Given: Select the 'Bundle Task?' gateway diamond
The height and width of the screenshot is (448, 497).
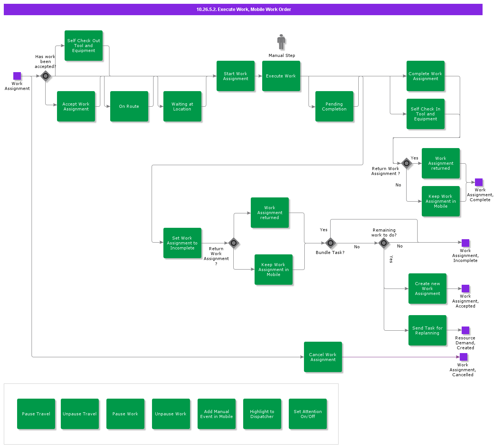Looking at the screenshot, I should coord(331,243).
